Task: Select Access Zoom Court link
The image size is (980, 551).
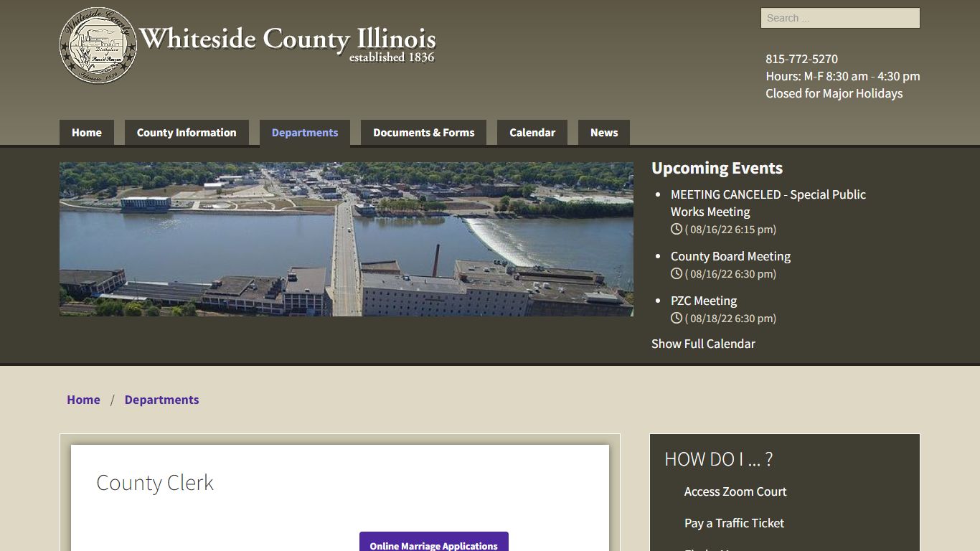Action: point(735,491)
